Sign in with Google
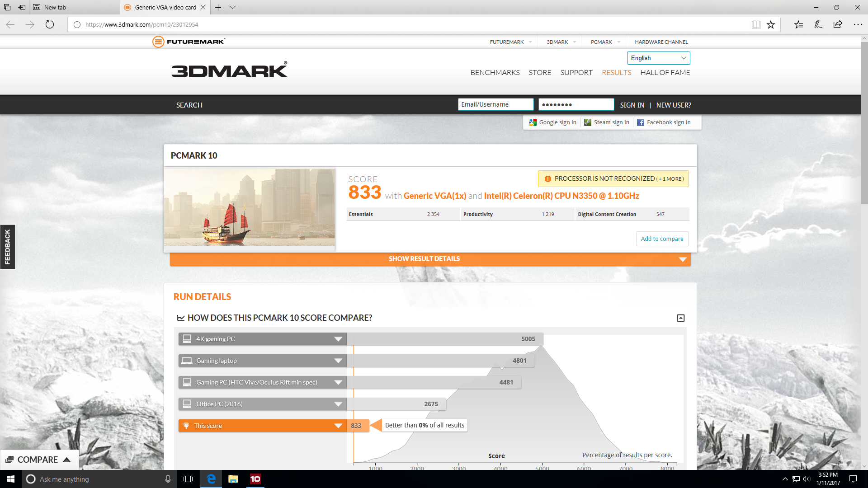This screenshot has width=868, height=488. (553, 122)
